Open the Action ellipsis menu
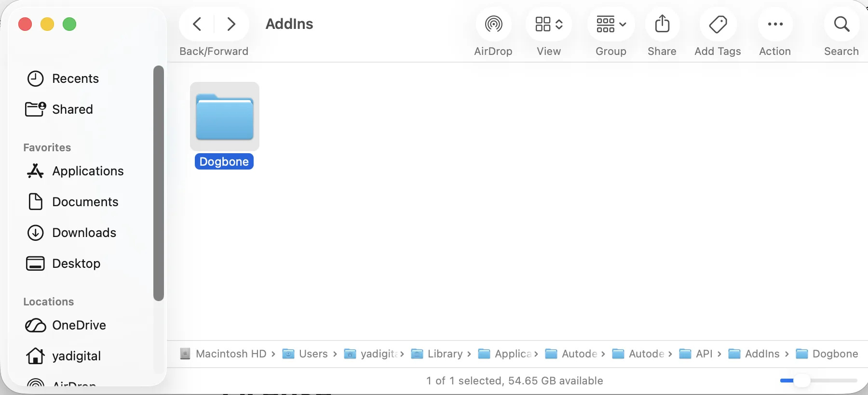868x395 pixels. coord(775,24)
